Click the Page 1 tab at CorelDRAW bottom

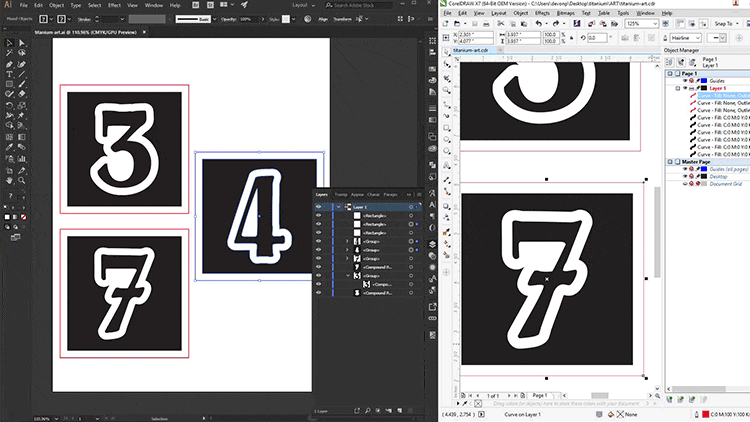(x=540, y=395)
